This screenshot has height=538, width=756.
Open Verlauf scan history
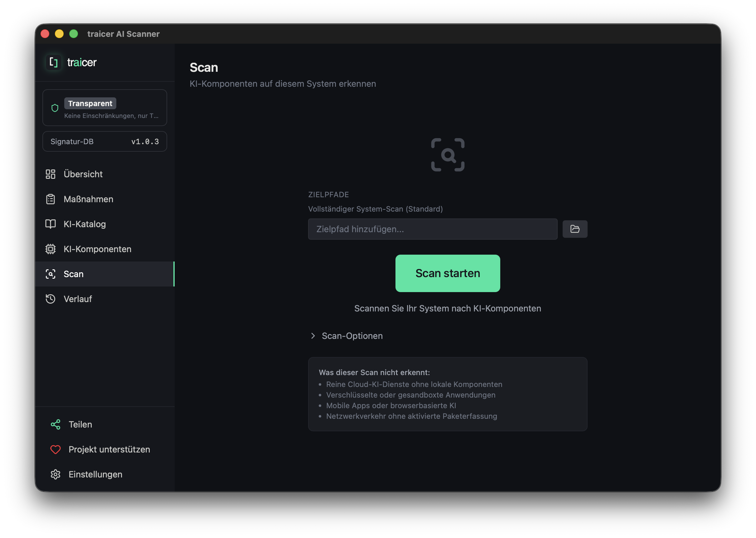coord(105,299)
